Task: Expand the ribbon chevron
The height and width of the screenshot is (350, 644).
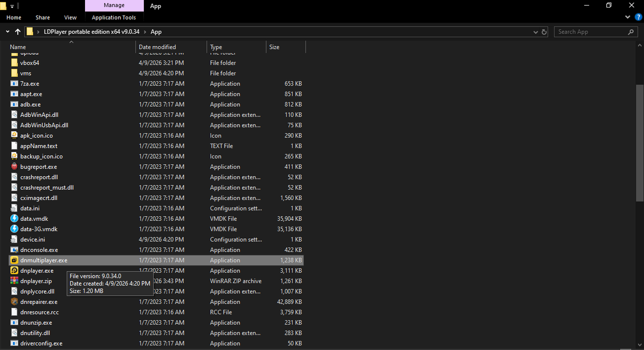Action: pos(627,17)
